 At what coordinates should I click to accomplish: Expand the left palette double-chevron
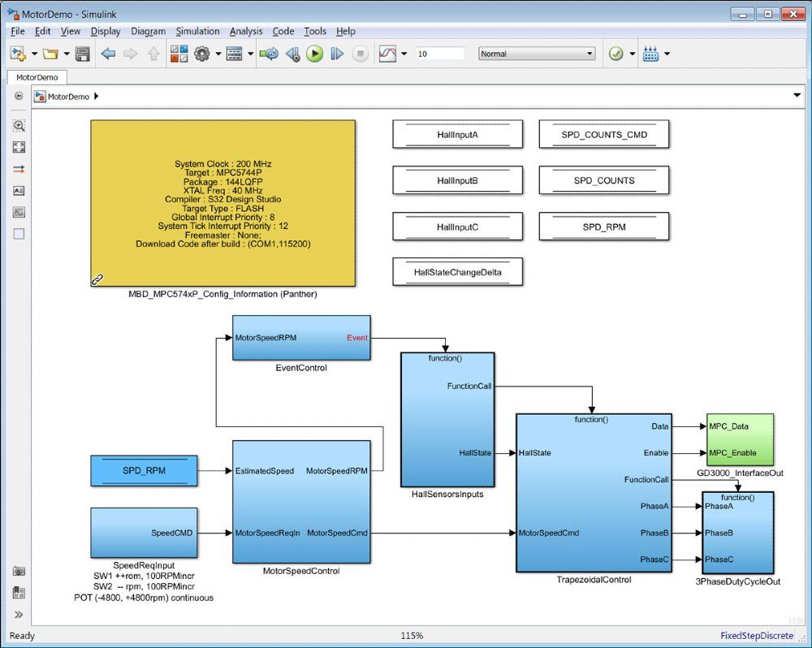(19, 615)
